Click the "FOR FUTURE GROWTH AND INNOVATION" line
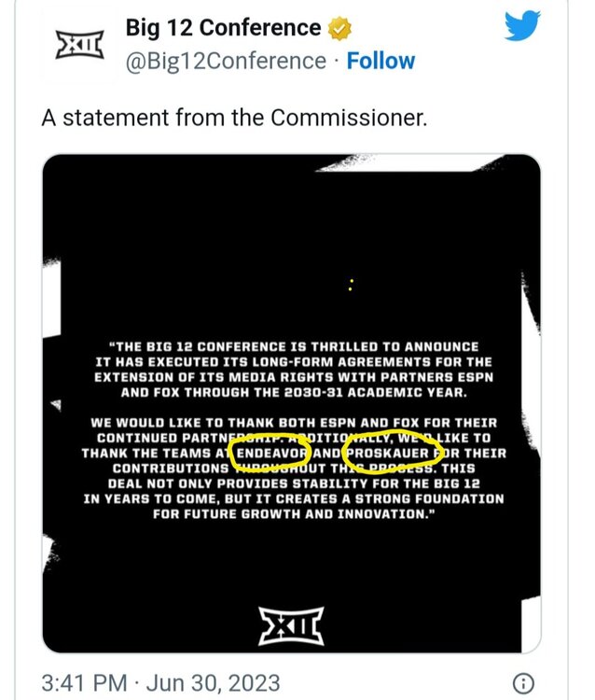The width and height of the screenshot is (595, 700). pos(292,512)
